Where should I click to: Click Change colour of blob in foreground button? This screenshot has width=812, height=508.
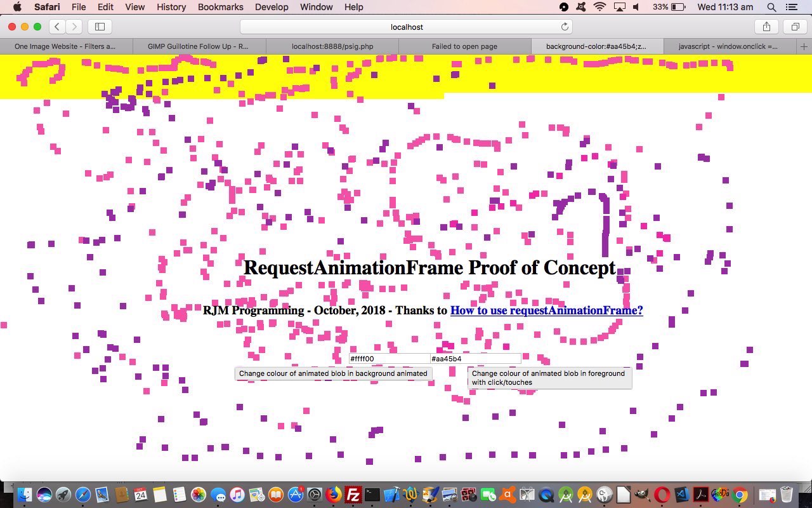coord(549,378)
